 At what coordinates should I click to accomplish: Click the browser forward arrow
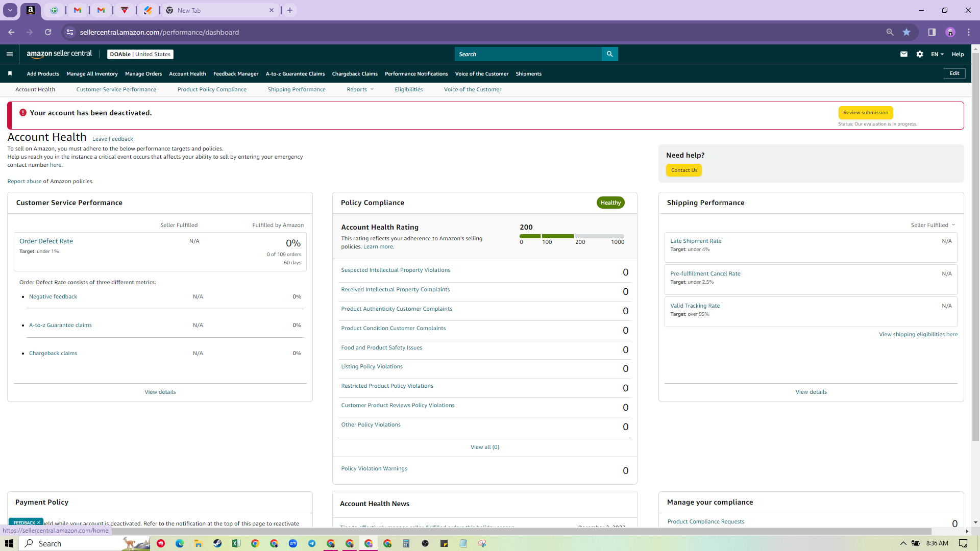click(x=30, y=32)
